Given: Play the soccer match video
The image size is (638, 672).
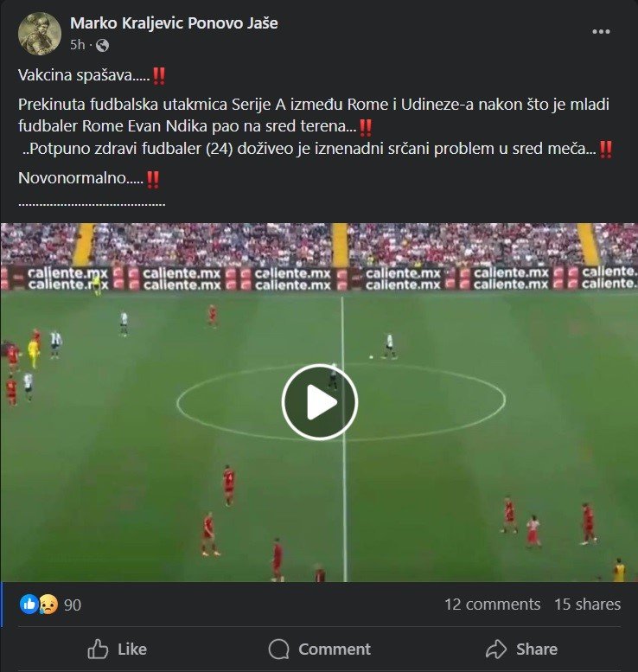Looking at the screenshot, I should click(319, 402).
